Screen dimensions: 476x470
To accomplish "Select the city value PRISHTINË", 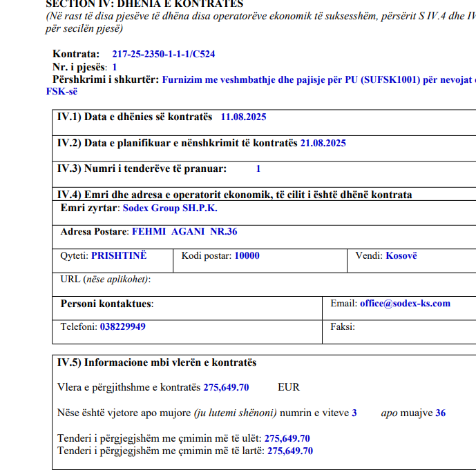I will pyautogui.click(x=119, y=256).
